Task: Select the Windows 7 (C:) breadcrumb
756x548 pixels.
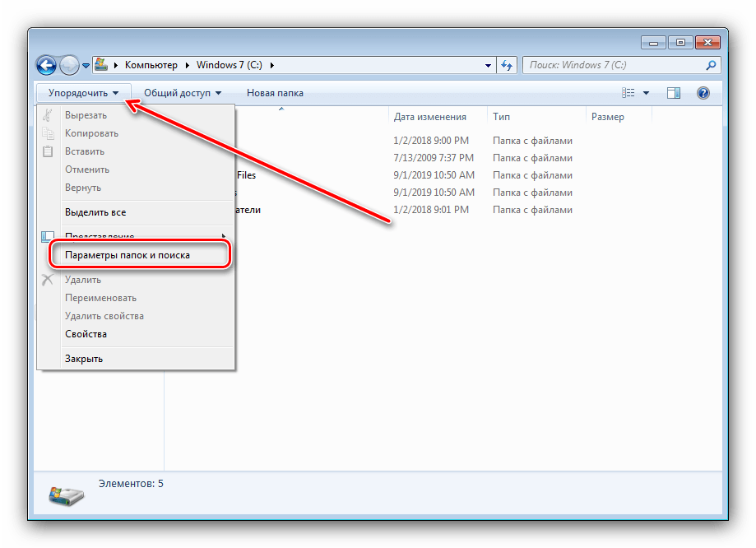Action: (229, 65)
